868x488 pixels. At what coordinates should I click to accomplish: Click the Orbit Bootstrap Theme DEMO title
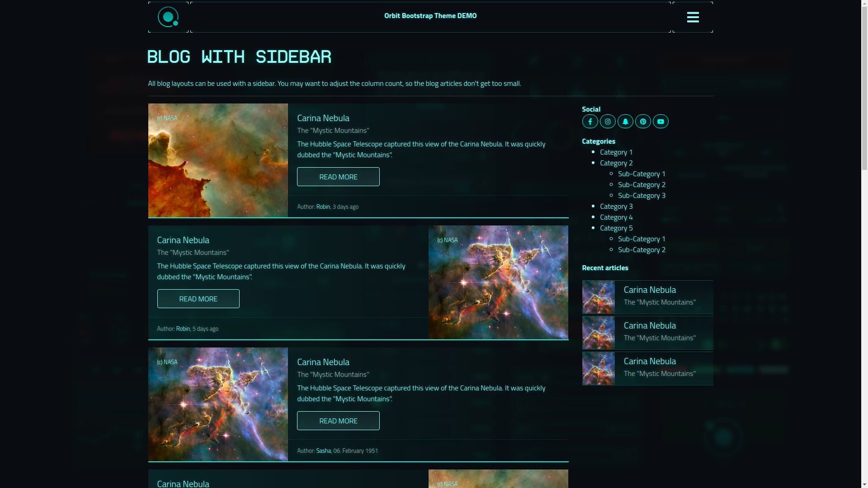tap(430, 16)
